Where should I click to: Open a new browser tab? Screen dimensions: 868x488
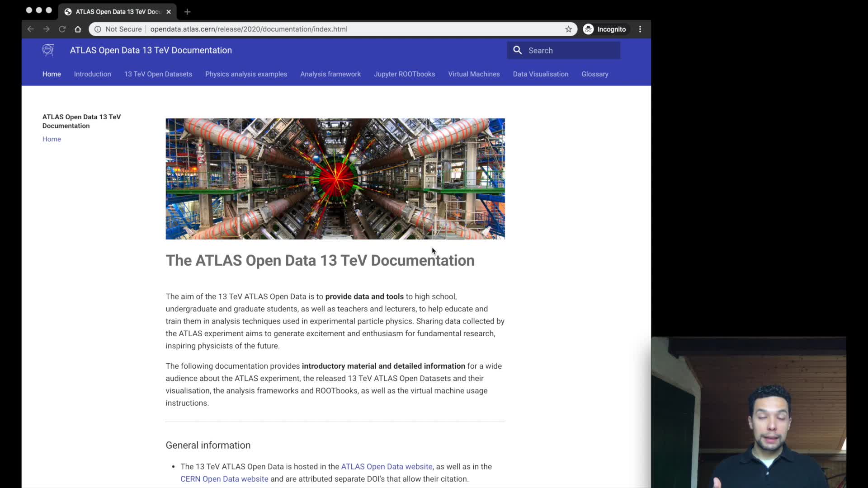188,12
